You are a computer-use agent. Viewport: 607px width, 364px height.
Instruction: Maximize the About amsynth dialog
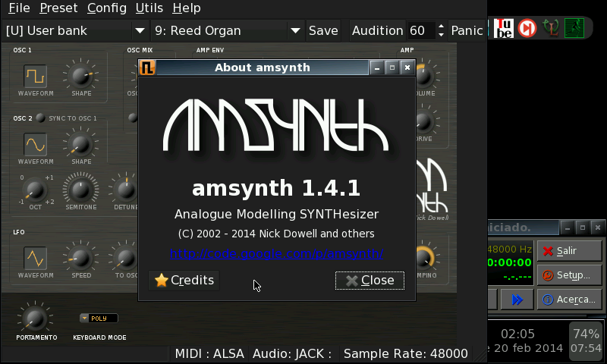392,68
